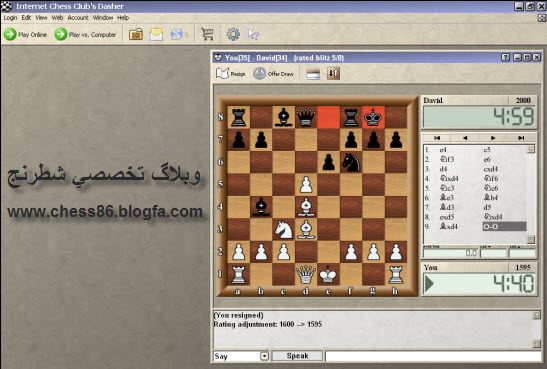Click the move list scrollbar down arrow

[531, 240]
